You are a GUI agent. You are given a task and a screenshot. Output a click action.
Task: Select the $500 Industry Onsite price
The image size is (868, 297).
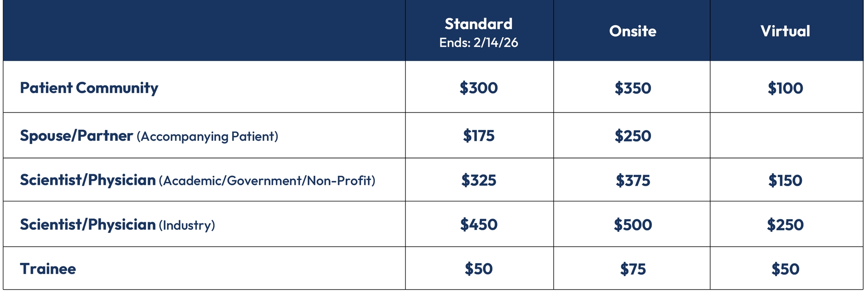(632, 225)
